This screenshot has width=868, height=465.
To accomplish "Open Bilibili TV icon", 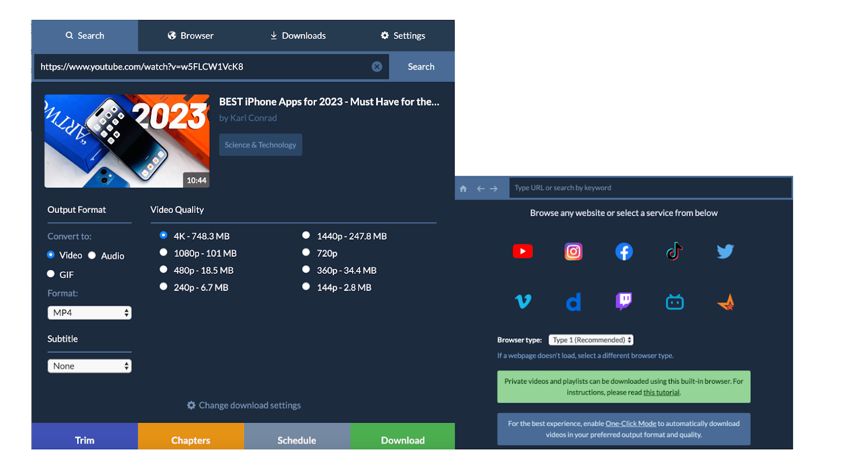I will click(675, 302).
